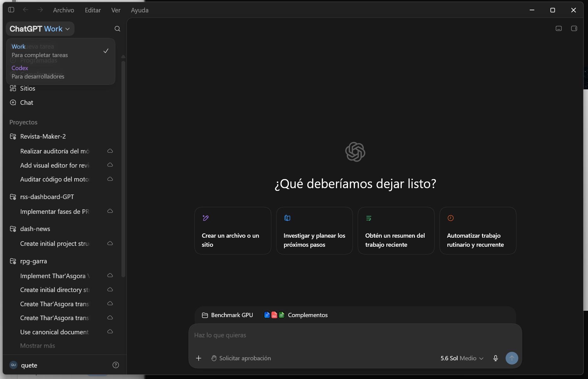588x379 pixels.
Task: Click cloud icon beside Add visual editor
Action: [x=110, y=165]
